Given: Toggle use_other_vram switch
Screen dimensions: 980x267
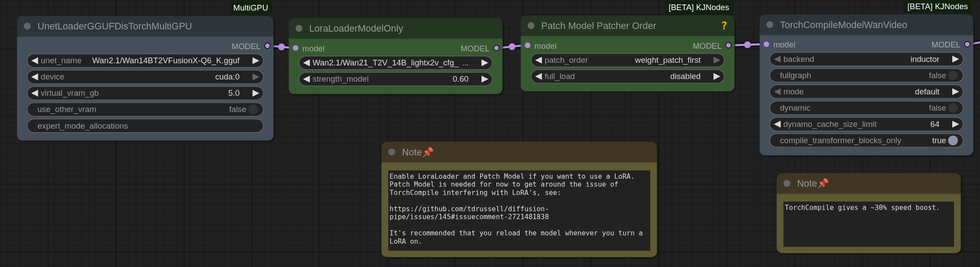Looking at the screenshot, I should pos(253,109).
